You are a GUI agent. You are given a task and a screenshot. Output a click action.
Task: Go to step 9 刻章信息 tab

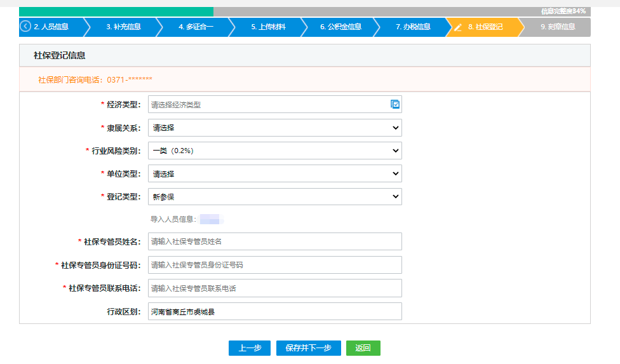click(557, 27)
